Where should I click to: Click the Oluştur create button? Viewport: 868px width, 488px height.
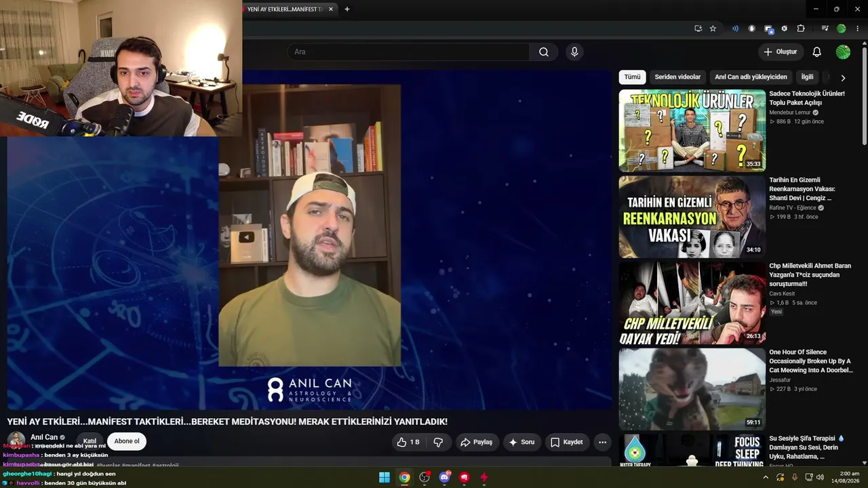pyautogui.click(x=781, y=52)
